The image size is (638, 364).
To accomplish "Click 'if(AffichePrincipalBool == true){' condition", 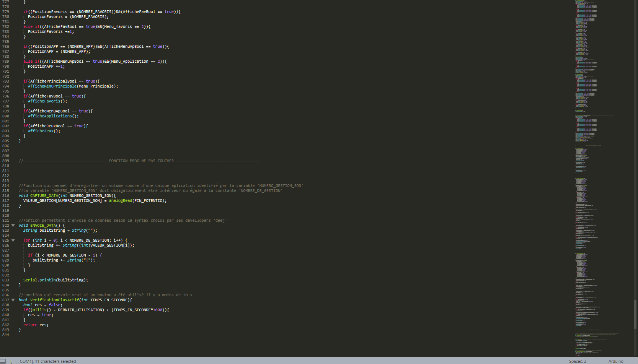I will point(61,81).
